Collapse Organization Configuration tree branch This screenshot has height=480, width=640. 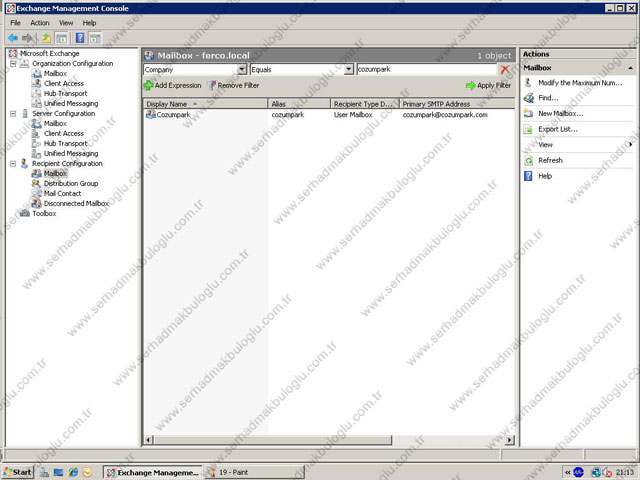coord(13,64)
